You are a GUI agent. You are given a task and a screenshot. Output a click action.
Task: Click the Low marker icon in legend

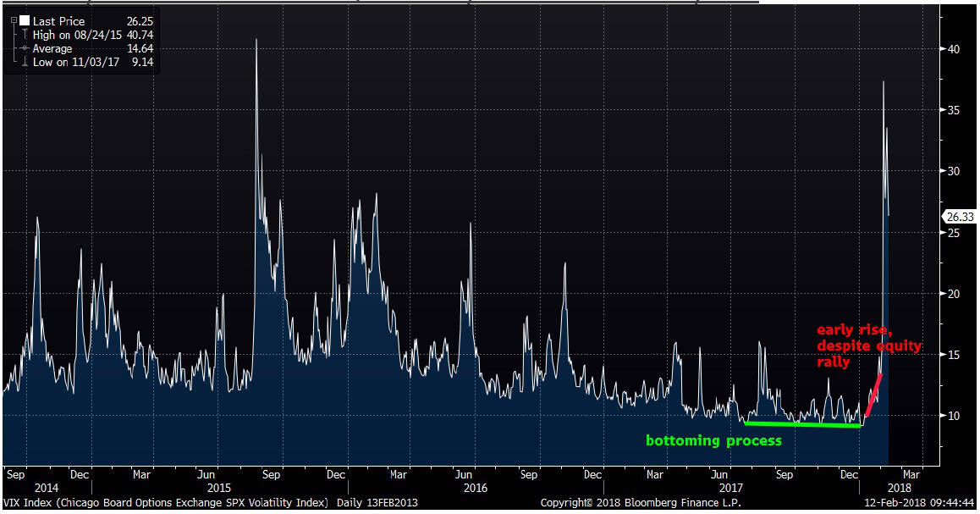click(x=24, y=63)
